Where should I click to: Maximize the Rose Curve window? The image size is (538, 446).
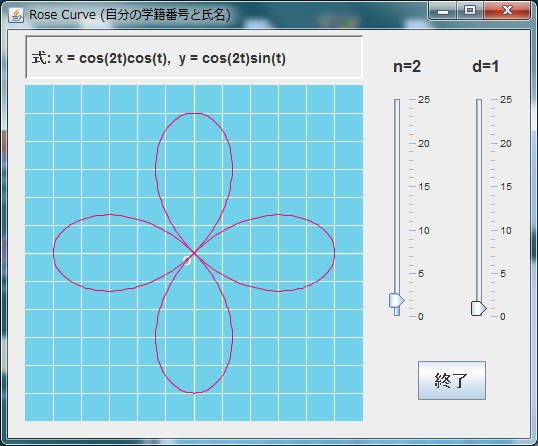(x=470, y=11)
